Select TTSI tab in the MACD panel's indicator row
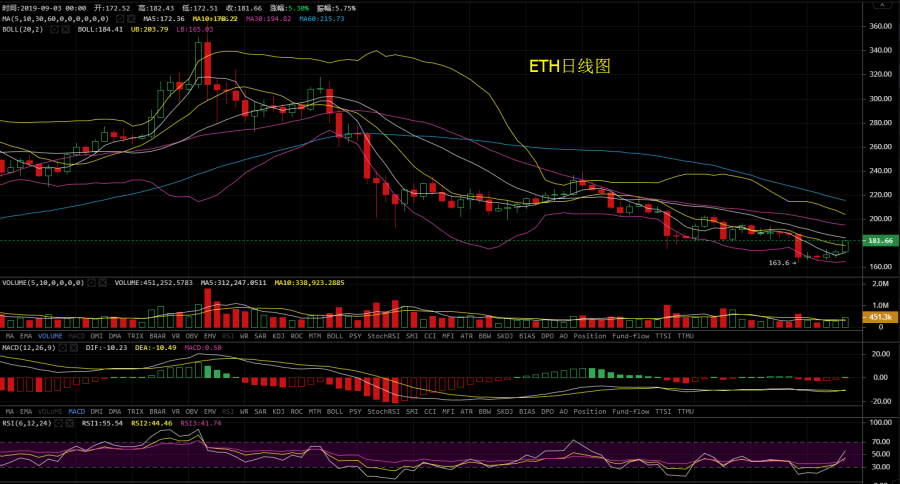 (x=663, y=412)
